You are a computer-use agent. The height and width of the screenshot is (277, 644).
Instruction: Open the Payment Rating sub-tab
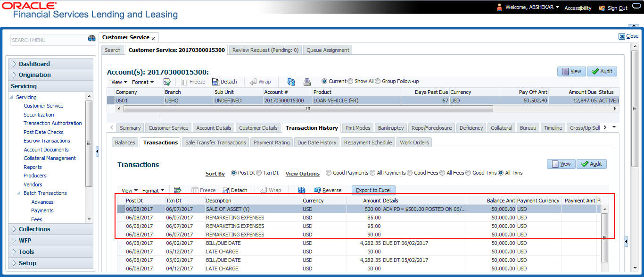pos(272,142)
